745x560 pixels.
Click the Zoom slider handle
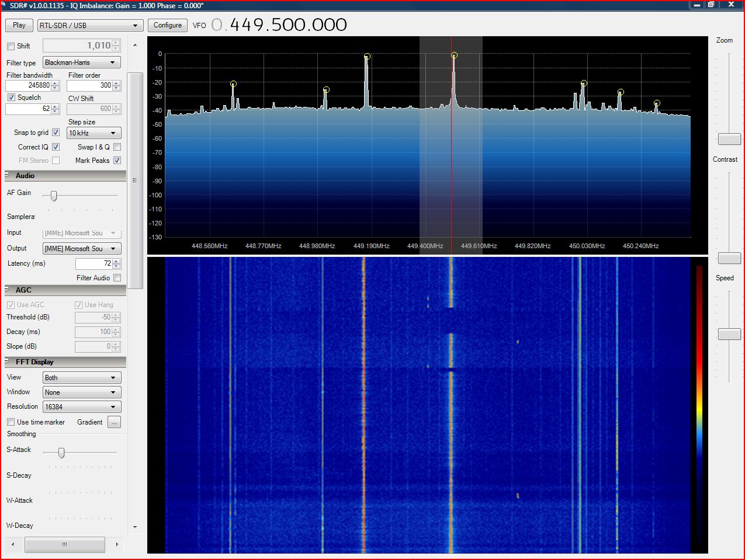tap(729, 139)
